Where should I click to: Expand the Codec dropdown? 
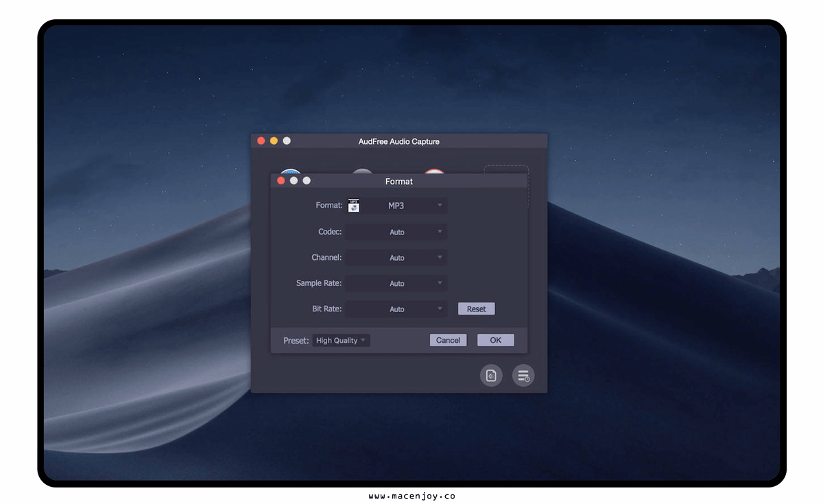coord(396,232)
